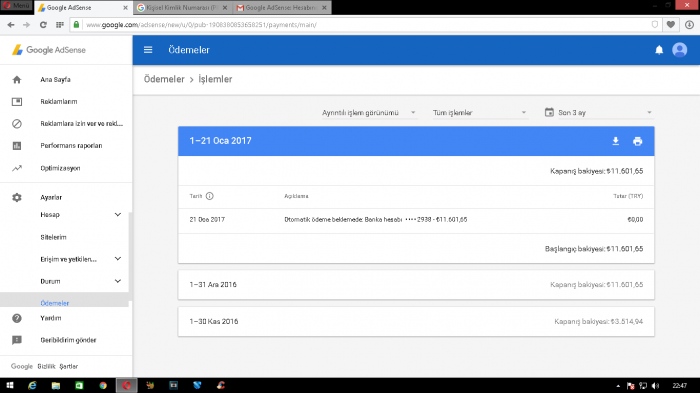The width and height of the screenshot is (700, 393).
Task: Switch to the Kişisel Kimlik Numarası tab
Action: pos(182,8)
